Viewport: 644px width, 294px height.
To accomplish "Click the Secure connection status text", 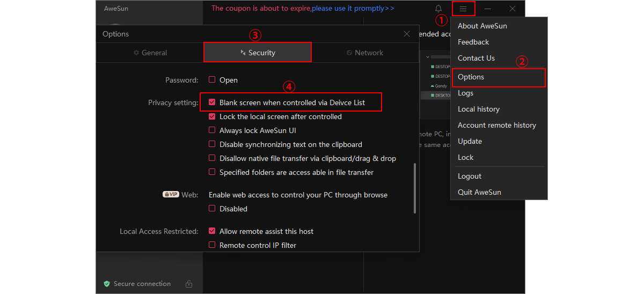I will 142,284.
